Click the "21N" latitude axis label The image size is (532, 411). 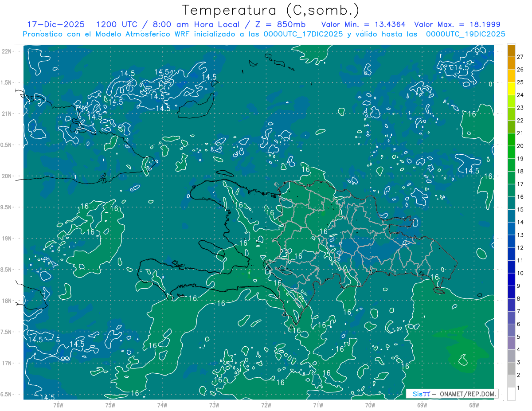(x=7, y=114)
